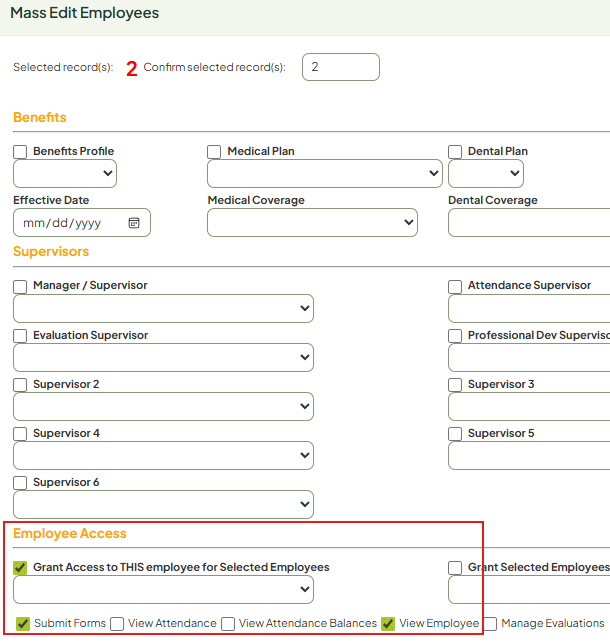
Task: Tick the Evaluation Supervisor checkbox
Action: point(20,336)
